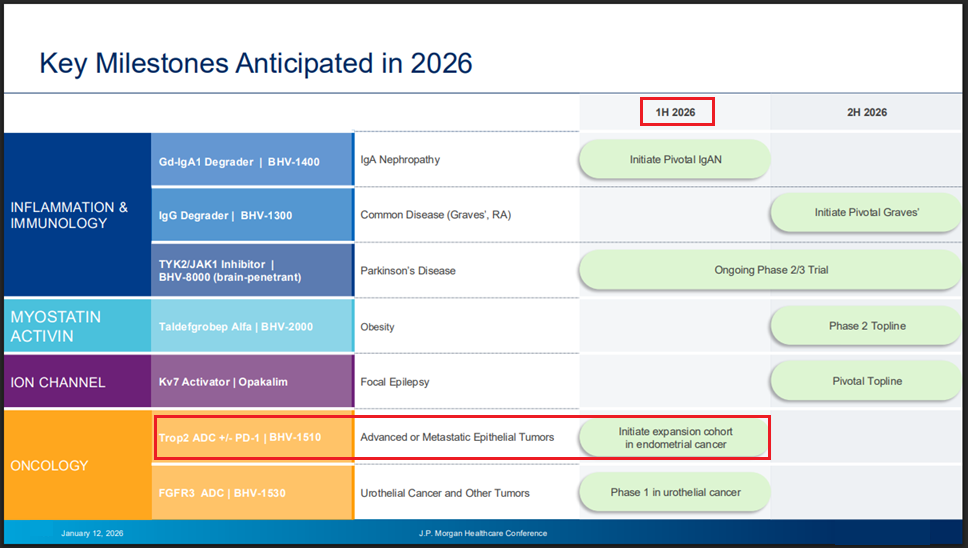Select the Kv7 Activator Opakalim cell
The image size is (968, 548).
coord(251,382)
